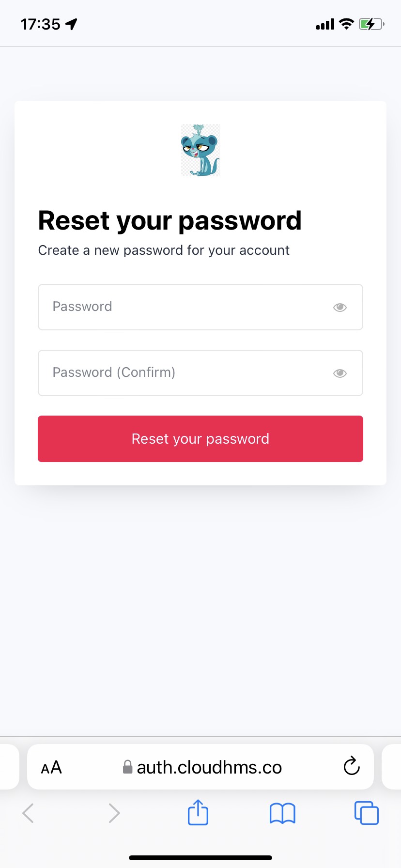Open the AA page settings menu
The width and height of the screenshot is (401, 868).
[51, 768]
